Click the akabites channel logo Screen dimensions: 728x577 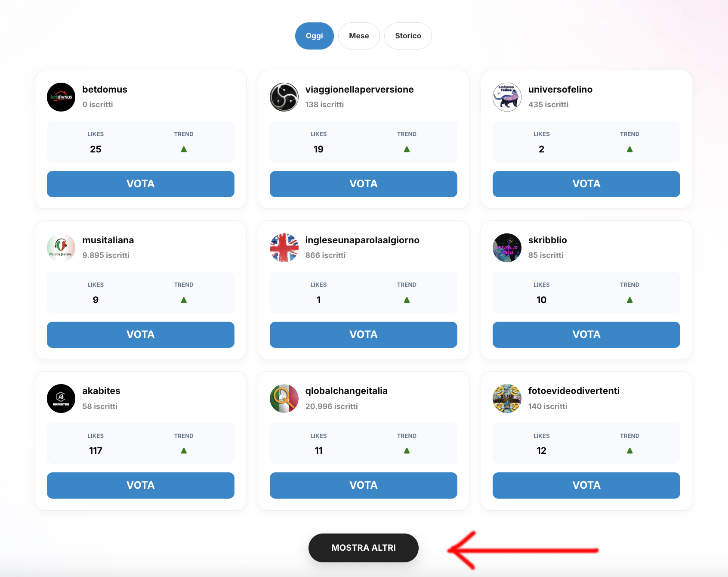(61, 398)
